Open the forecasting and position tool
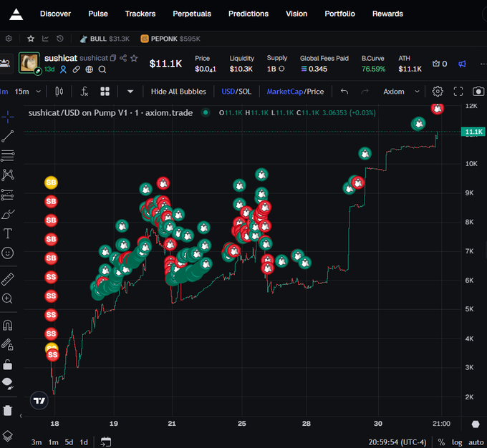This screenshot has height=448, width=487. [8, 195]
